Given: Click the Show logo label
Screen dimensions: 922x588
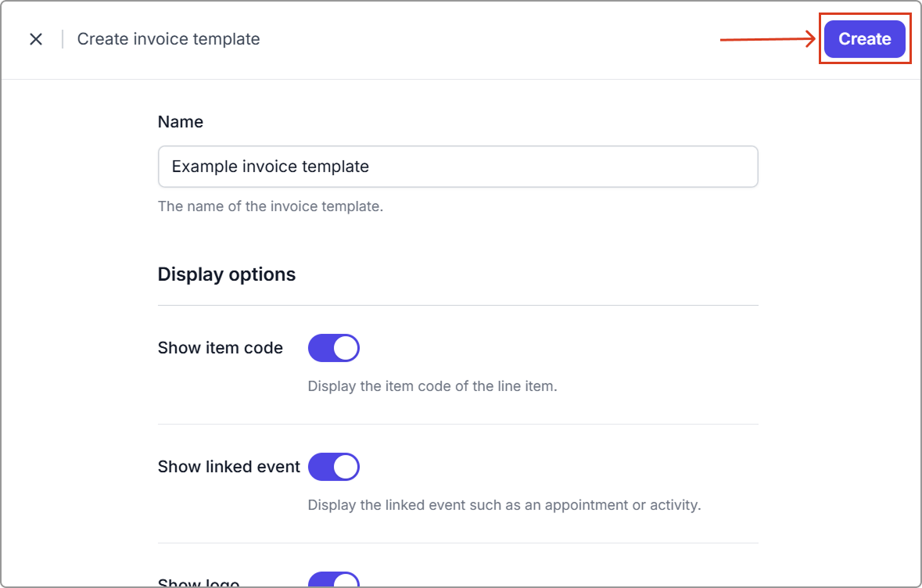Looking at the screenshot, I should [199, 583].
